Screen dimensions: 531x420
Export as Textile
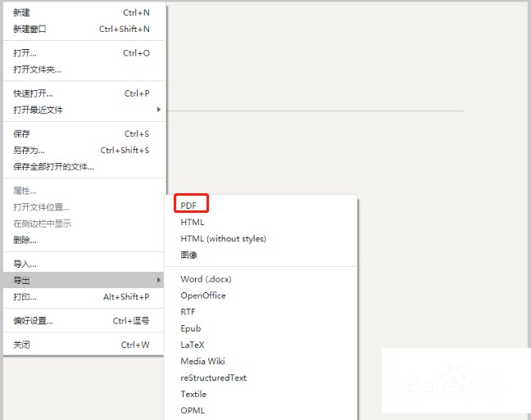(x=261, y=394)
